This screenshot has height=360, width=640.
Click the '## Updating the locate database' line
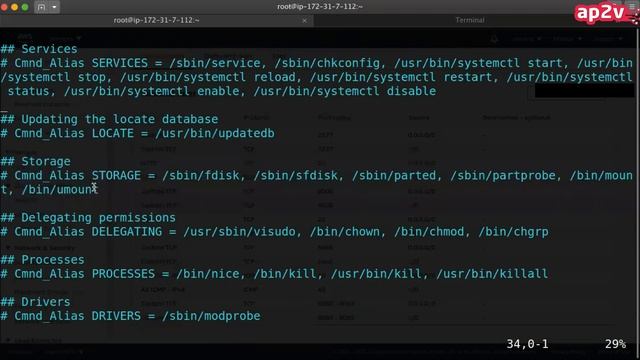coord(109,119)
